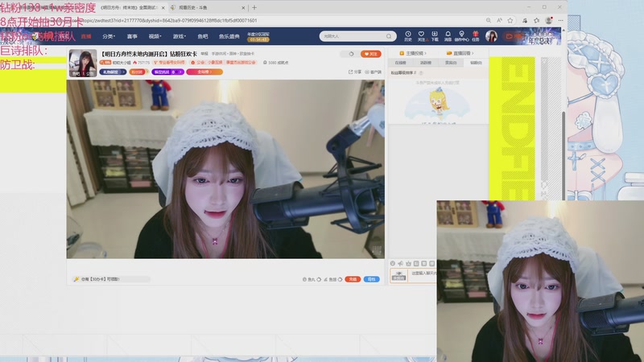Screen dimensions: 644x362
Task: Click the 鱼翅 refresh icon
Action: click(x=340, y=279)
